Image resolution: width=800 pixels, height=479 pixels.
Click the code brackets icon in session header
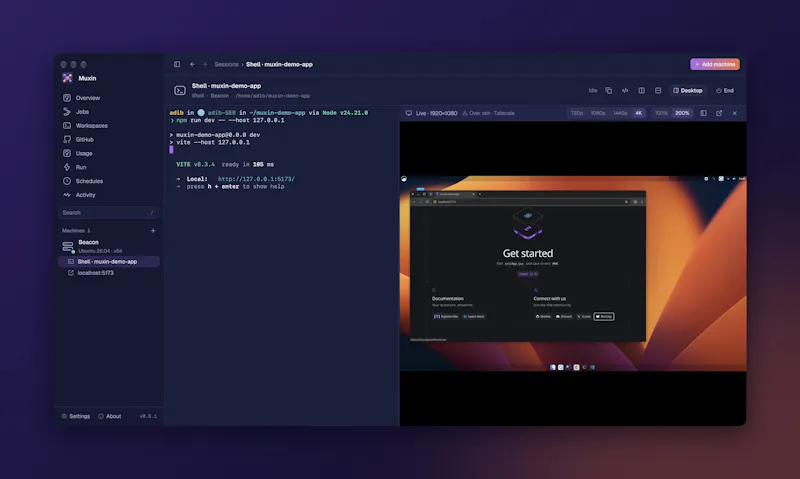(x=625, y=90)
